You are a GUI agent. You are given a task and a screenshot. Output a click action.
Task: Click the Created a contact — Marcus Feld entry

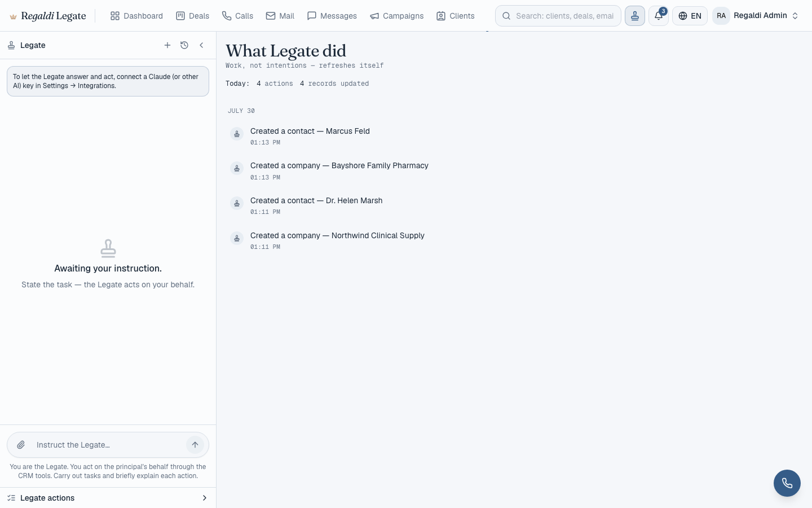(x=310, y=131)
